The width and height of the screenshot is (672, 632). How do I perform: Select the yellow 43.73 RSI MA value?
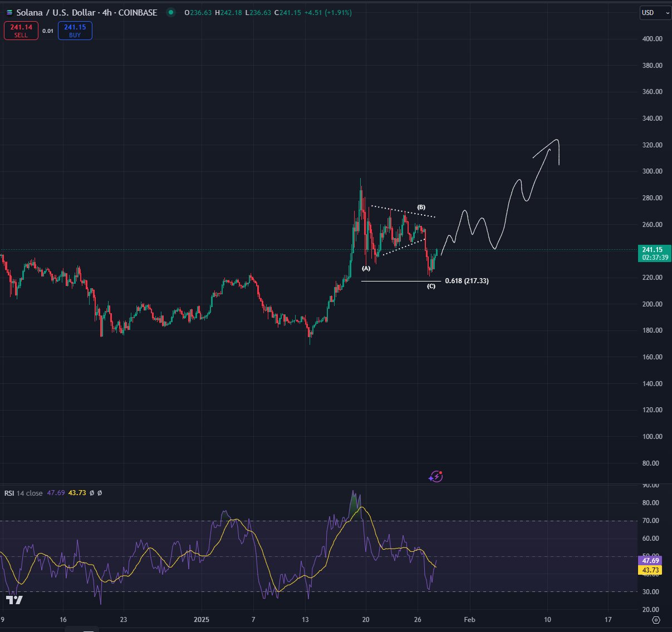[x=77, y=493]
